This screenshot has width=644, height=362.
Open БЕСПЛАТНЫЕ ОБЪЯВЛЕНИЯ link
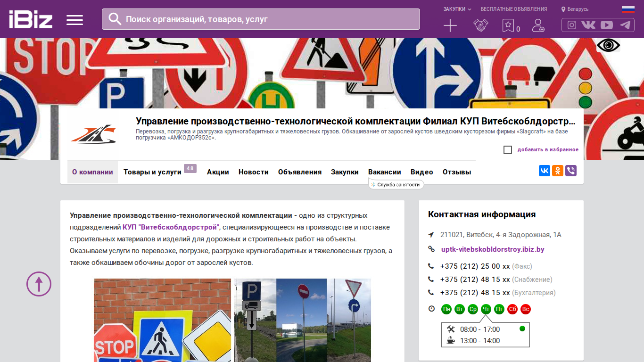click(x=514, y=9)
